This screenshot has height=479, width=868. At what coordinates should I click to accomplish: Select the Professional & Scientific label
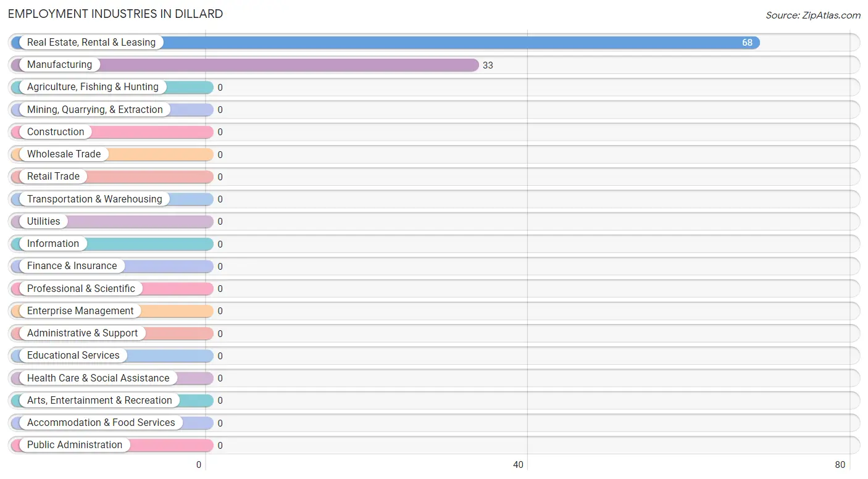click(81, 289)
